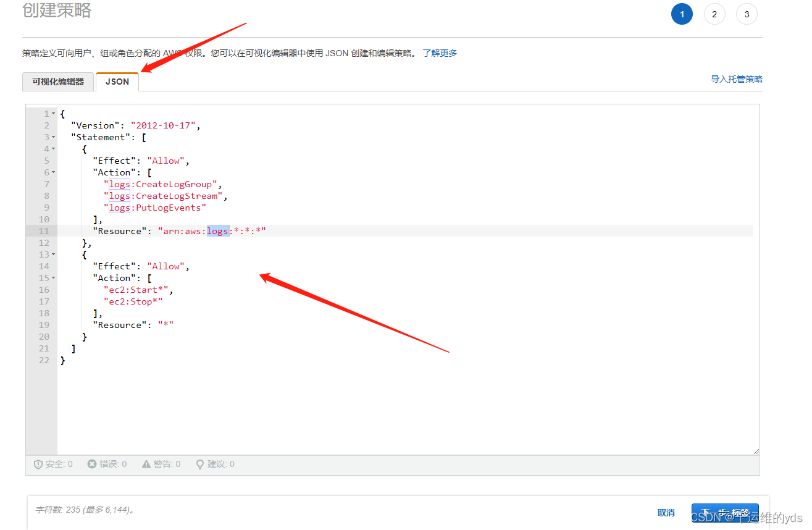Open step 2 circle indicator
This screenshot has height=530, width=812.
pyautogui.click(x=714, y=14)
